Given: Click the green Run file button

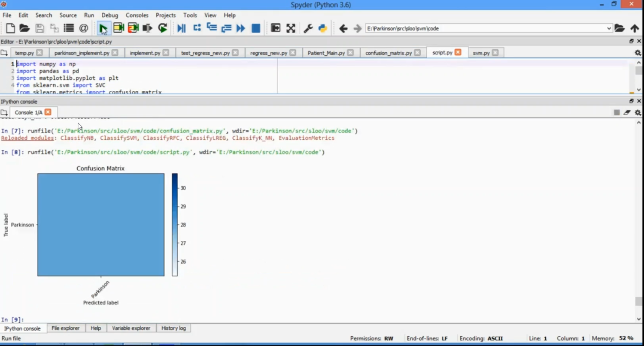Looking at the screenshot, I should (103, 28).
